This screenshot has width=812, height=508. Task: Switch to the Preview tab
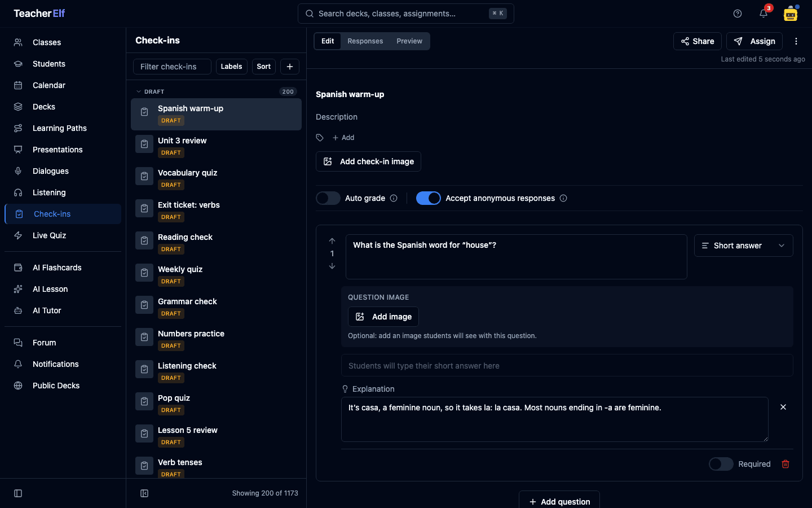[x=409, y=41]
